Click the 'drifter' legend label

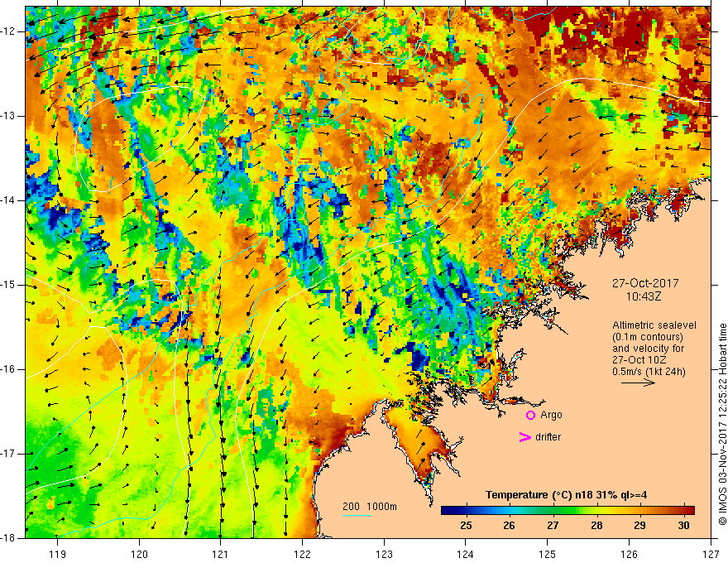point(548,437)
